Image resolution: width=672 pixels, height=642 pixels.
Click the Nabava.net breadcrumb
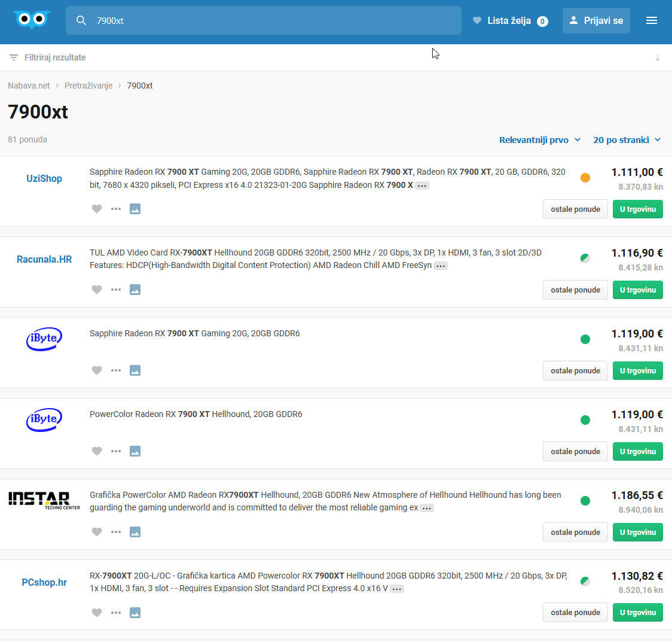click(x=29, y=86)
